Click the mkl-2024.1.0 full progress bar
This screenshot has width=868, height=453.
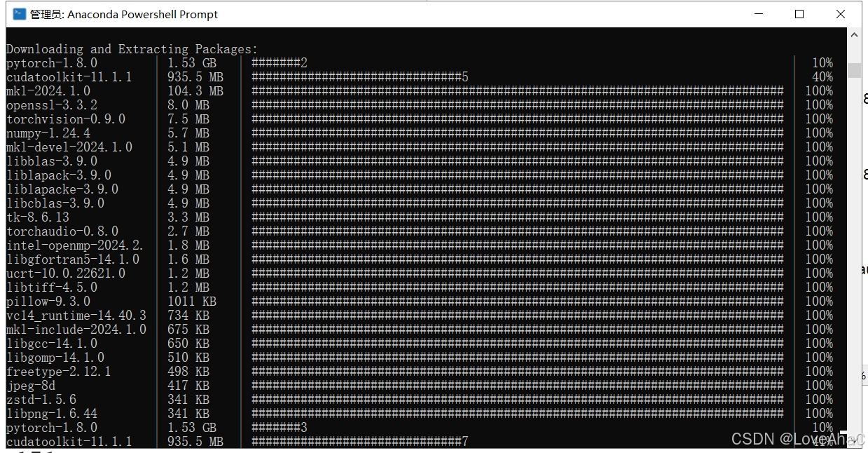[x=518, y=91]
